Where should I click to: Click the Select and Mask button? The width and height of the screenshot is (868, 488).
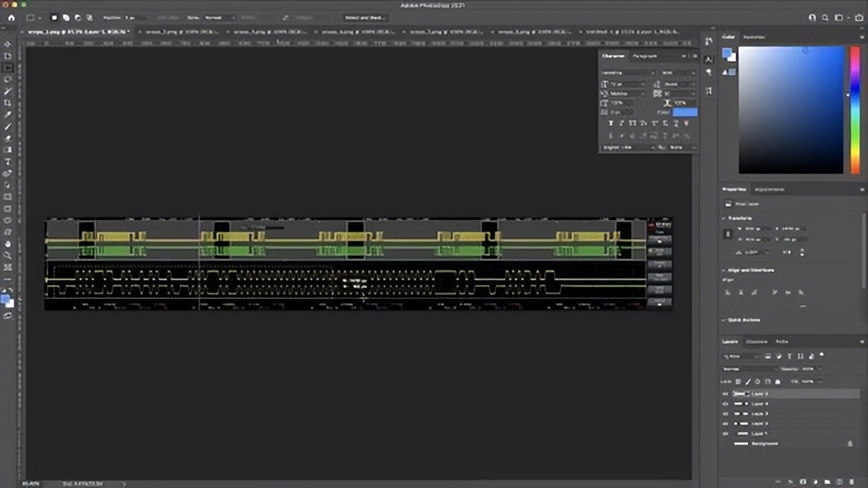click(365, 18)
